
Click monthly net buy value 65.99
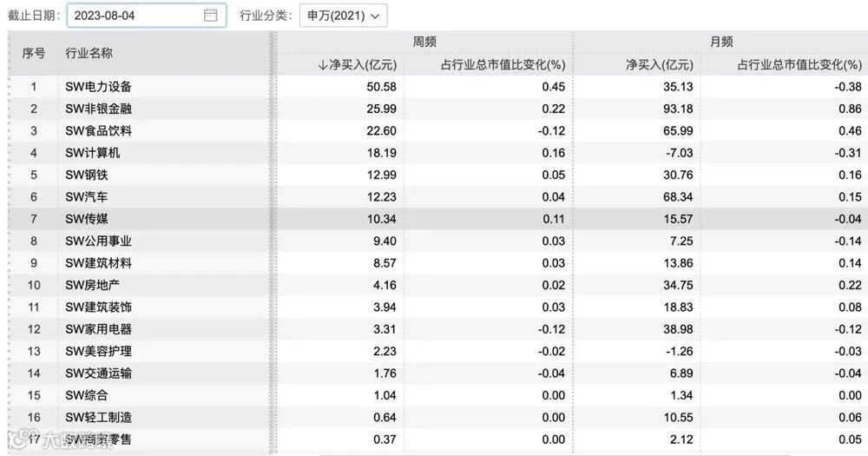(x=678, y=131)
